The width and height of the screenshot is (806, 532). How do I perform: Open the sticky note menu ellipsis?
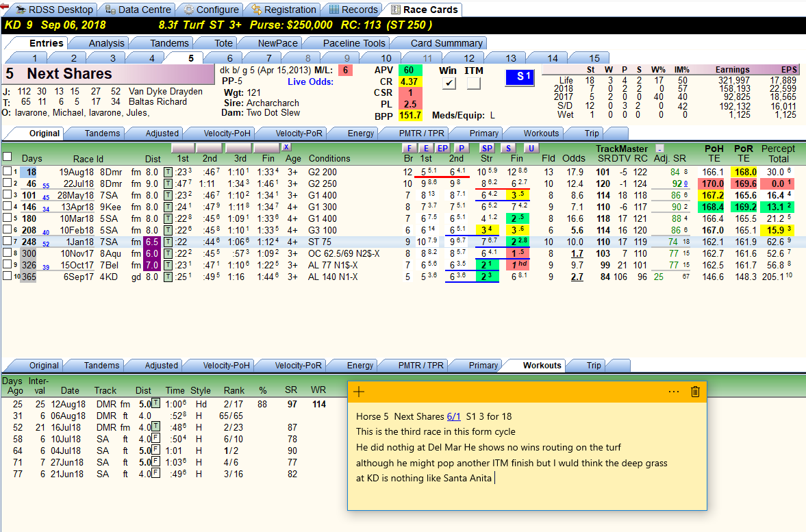(x=673, y=392)
